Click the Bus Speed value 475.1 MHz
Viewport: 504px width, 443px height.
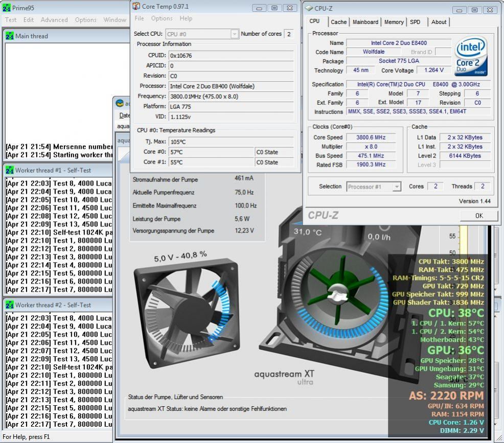coord(371,155)
